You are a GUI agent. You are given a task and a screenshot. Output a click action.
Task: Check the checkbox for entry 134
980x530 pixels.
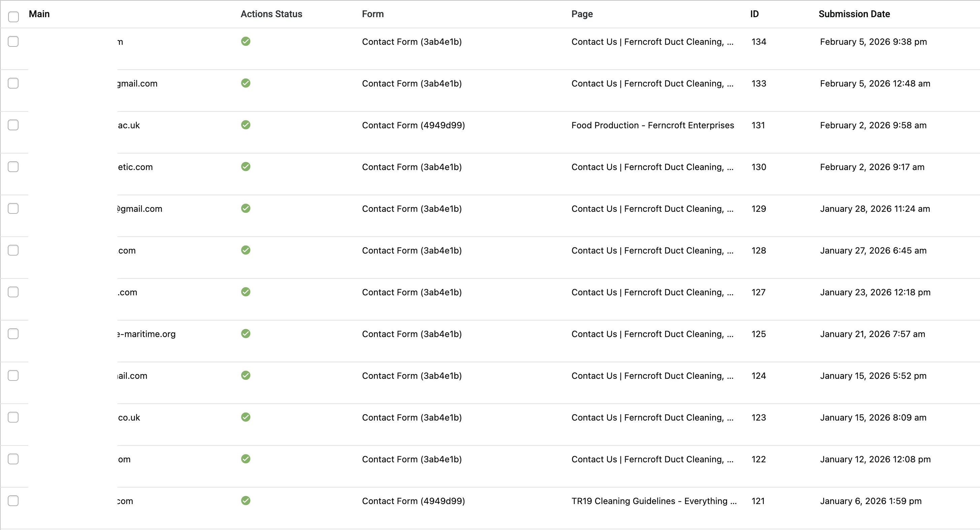tap(13, 41)
